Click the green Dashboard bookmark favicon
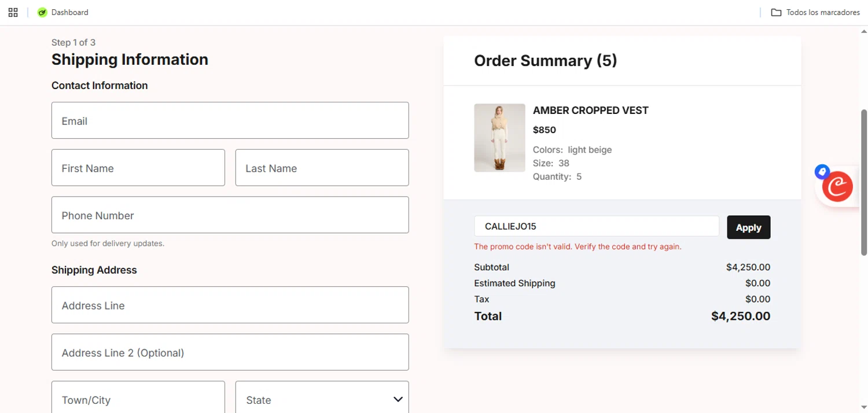This screenshot has width=868, height=413. click(42, 12)
